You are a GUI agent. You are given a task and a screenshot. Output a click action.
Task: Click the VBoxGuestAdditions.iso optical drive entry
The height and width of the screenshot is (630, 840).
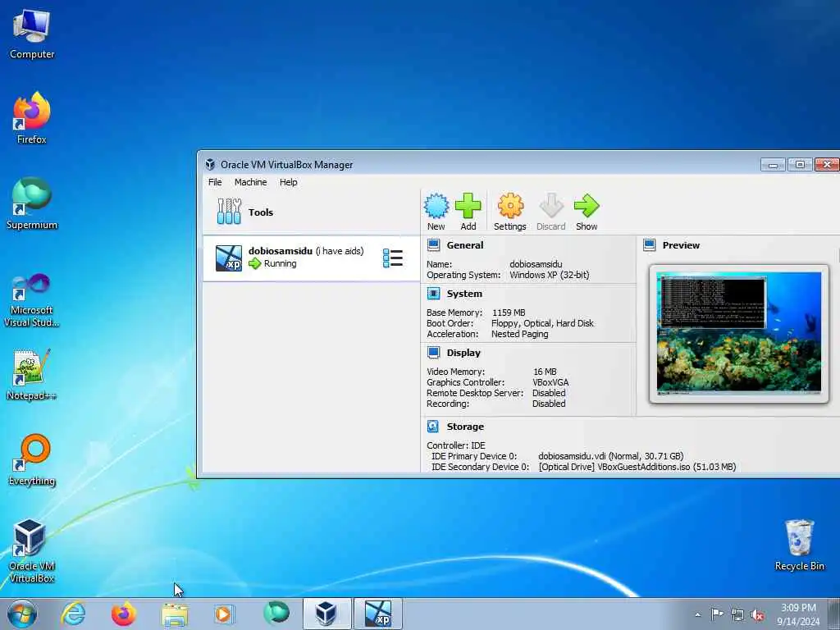pos(637,467)
